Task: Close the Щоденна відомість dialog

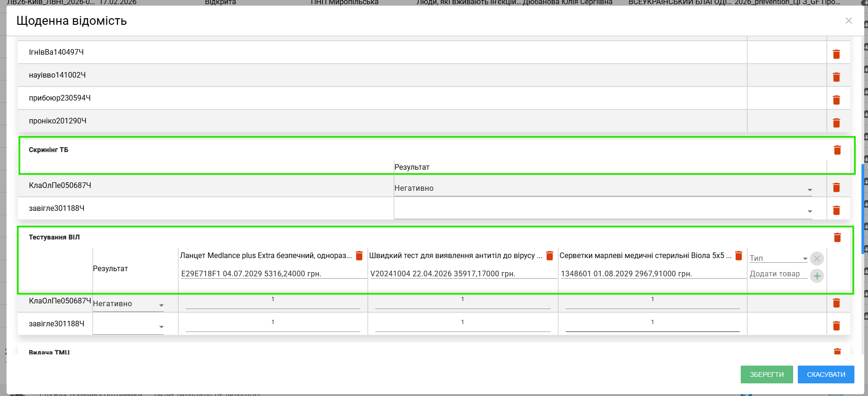Action: [849, 21]
